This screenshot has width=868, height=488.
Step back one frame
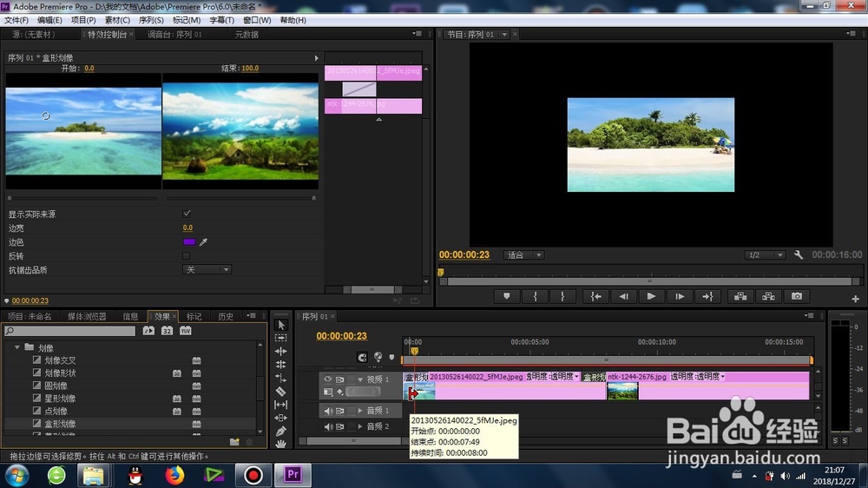tap(623, 296)
